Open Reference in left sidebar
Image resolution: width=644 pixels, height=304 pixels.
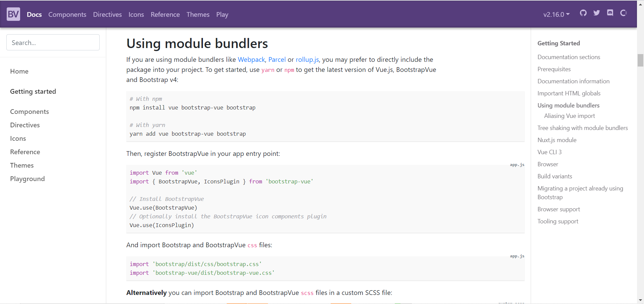point(25,152)
